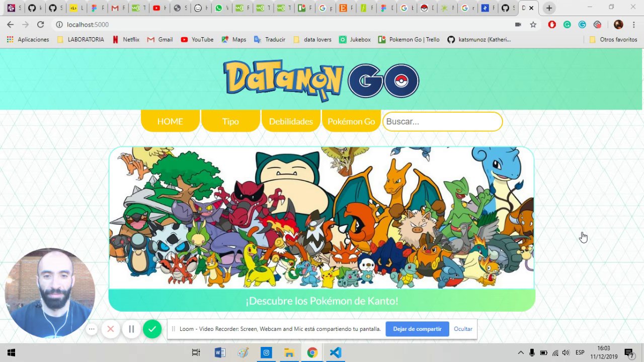Click the microphone tray icon
Viewport: 644px width, 362px height.
pyautogui.click(x=532, y=352)
